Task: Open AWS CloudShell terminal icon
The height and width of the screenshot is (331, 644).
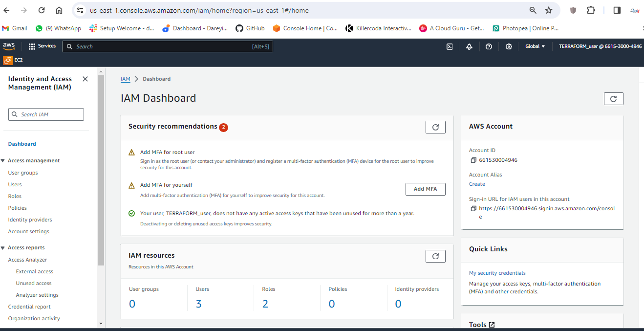Action: tap(450, 46)
